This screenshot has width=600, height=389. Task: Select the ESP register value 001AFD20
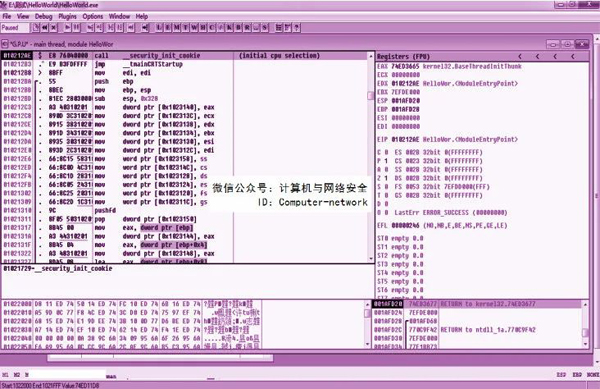(405, 101)
